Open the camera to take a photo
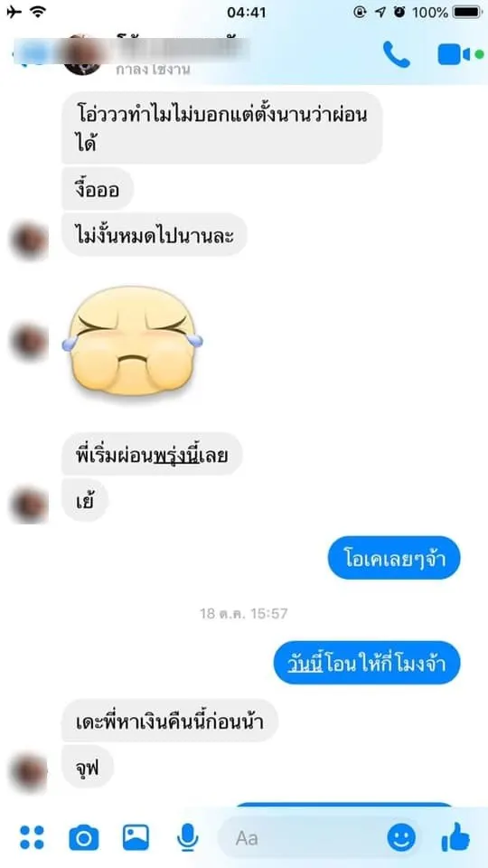488x868 pixels. (x=84, y=837)
